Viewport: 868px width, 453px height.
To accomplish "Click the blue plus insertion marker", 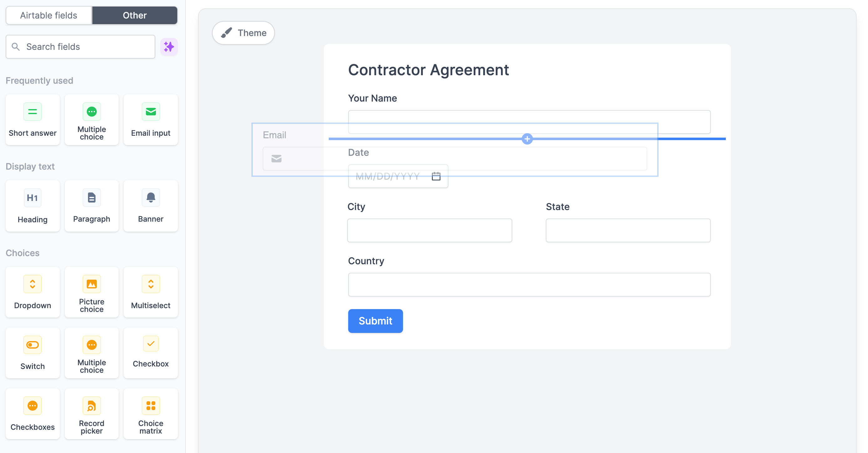I will pyautogui.click(x=527, y=139).
